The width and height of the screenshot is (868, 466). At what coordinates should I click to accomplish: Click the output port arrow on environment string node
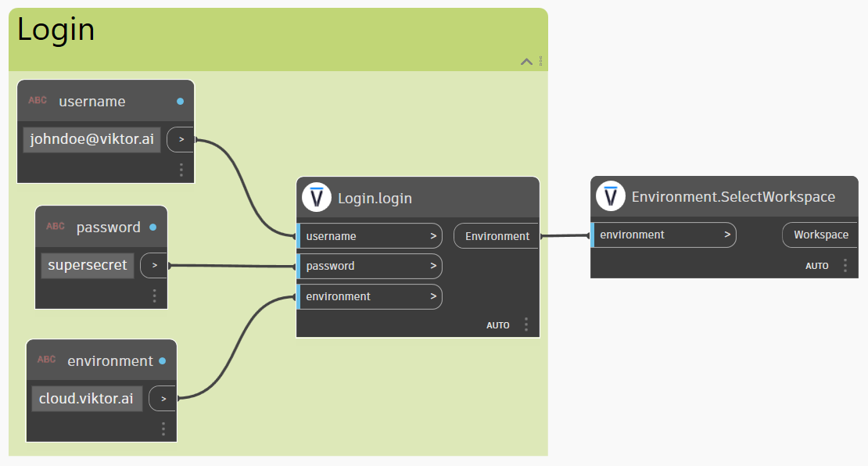[x=163, y=399]
